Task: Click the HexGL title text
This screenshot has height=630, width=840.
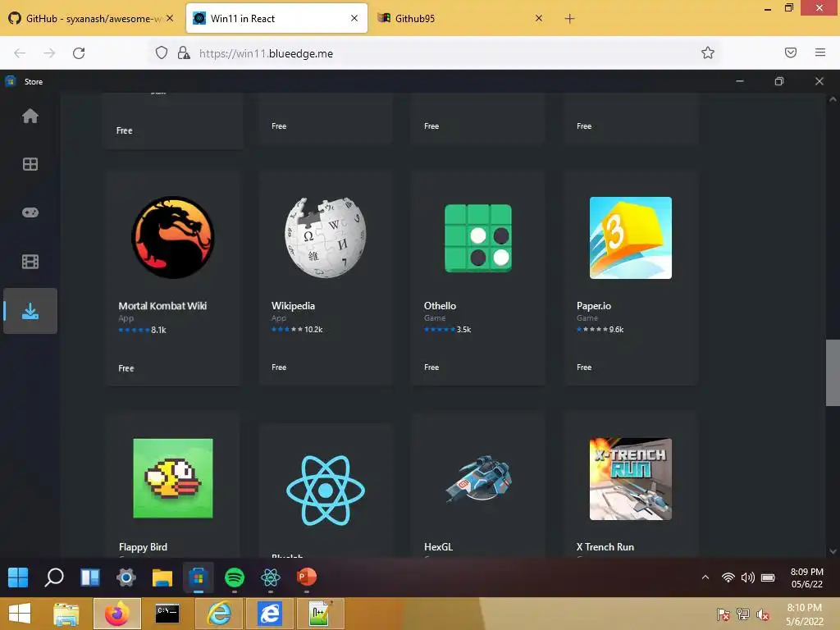Action: [x=438, y=547]
